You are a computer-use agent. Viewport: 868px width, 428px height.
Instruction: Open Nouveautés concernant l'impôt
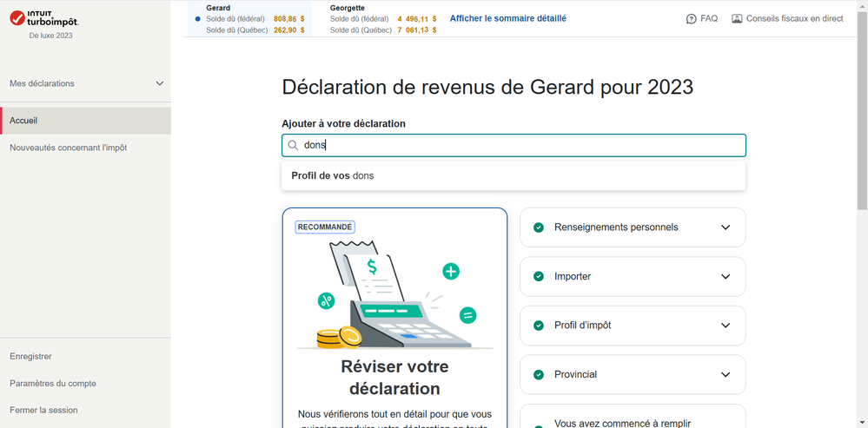pos(68,148)
